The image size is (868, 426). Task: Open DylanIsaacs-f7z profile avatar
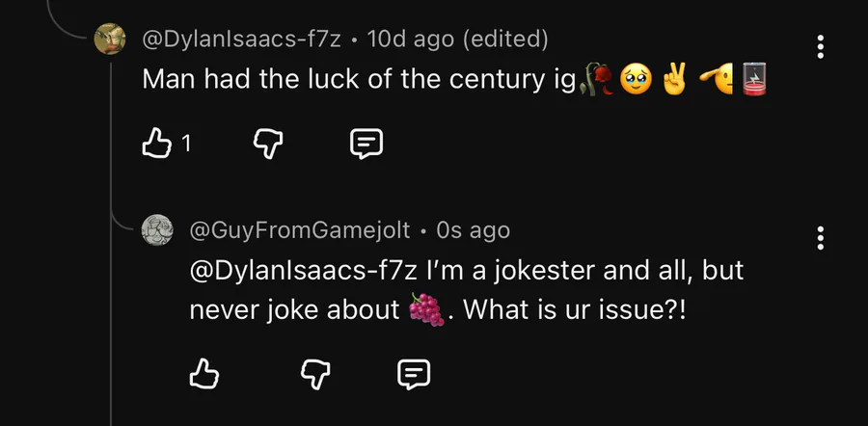click(109, 40)
